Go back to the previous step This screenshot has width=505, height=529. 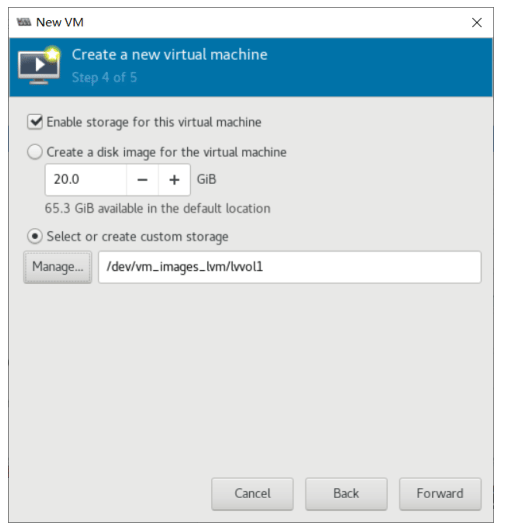(346, 494)
